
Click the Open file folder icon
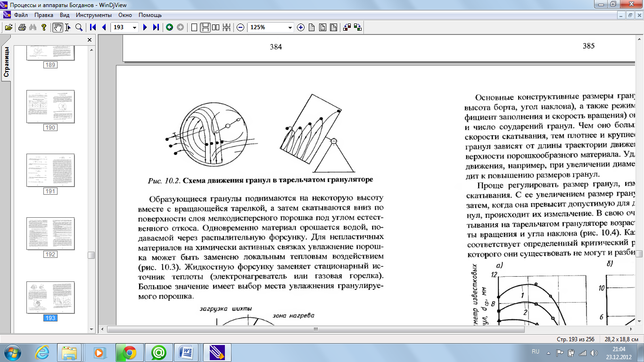click(x=8, y=27)
